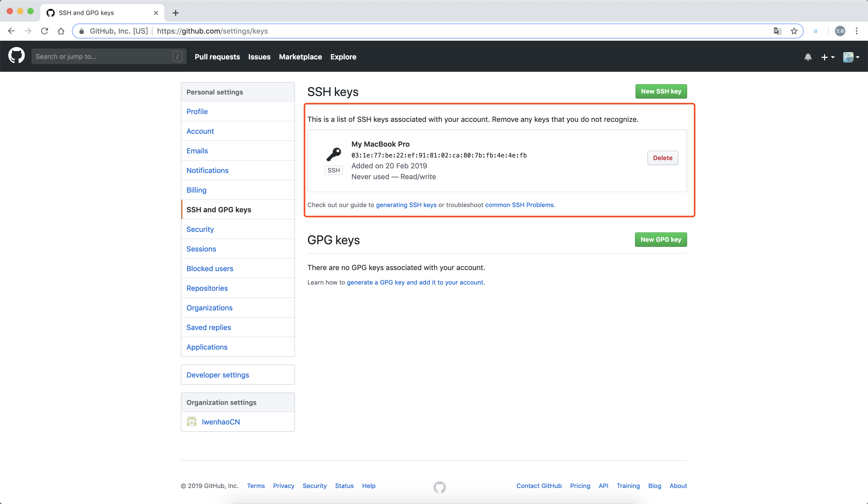Click the browser extension icon beside bookmark star
The width and height of the screenshot is (868, 504).
pyautogui.click(x=815, y=31)
